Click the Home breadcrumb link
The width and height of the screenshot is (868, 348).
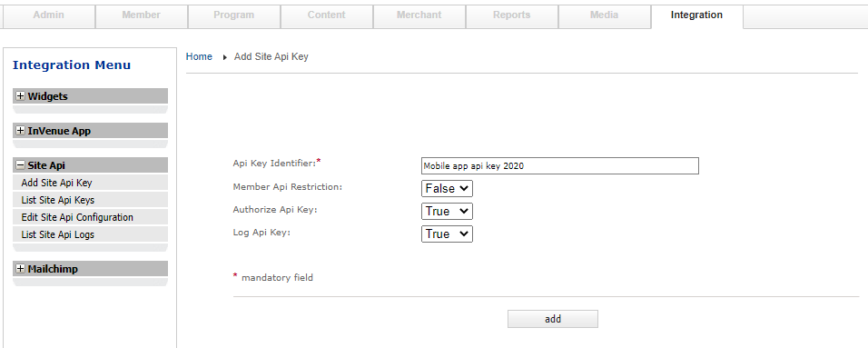tap(199, 56)
